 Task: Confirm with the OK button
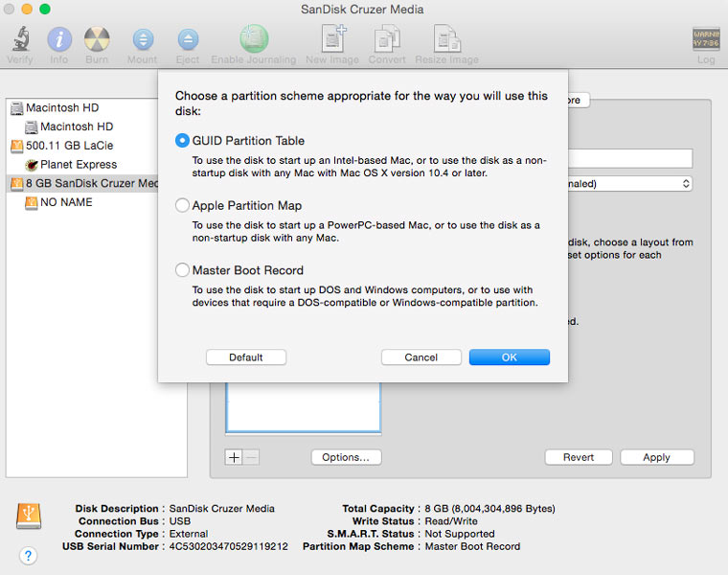[510, 357]
